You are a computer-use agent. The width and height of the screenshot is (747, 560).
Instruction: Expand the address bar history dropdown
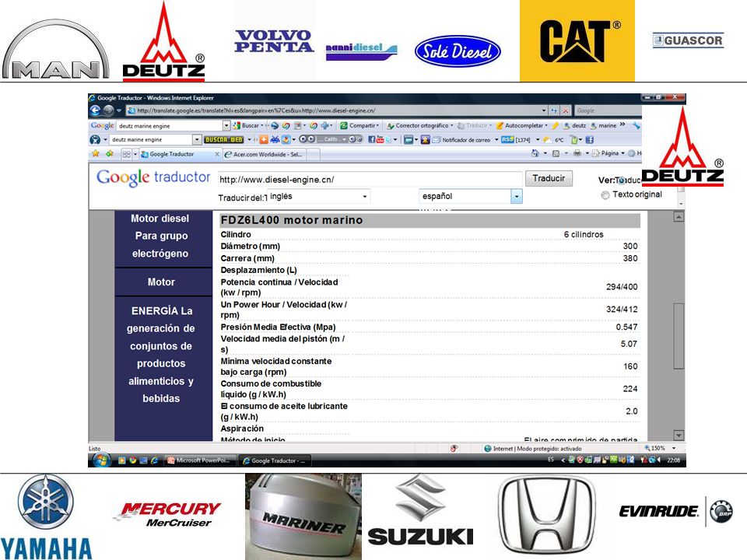(x=544, y=110)
